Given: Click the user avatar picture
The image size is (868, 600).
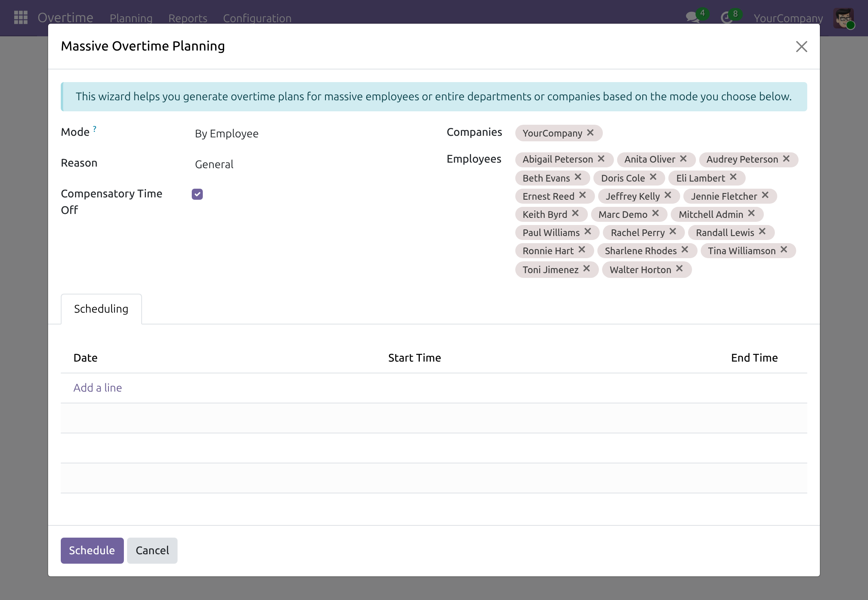Looking at the screenshot, I should [x=844, y=18].
